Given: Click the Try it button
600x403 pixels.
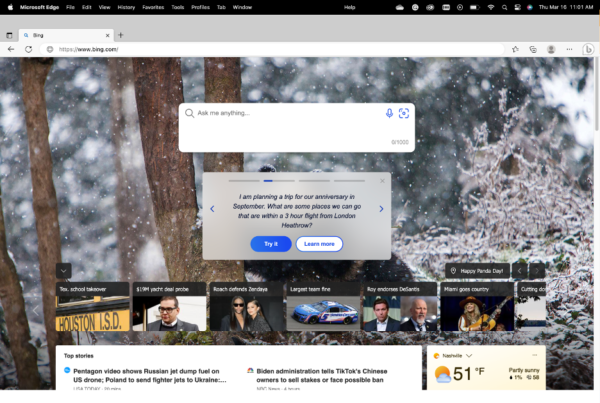Looking at the screenshot, I should (x=271, y=244).
